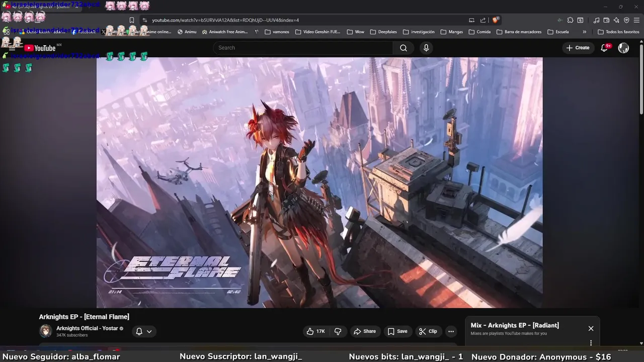Open the Brave Wallet icon

point(606,20)
